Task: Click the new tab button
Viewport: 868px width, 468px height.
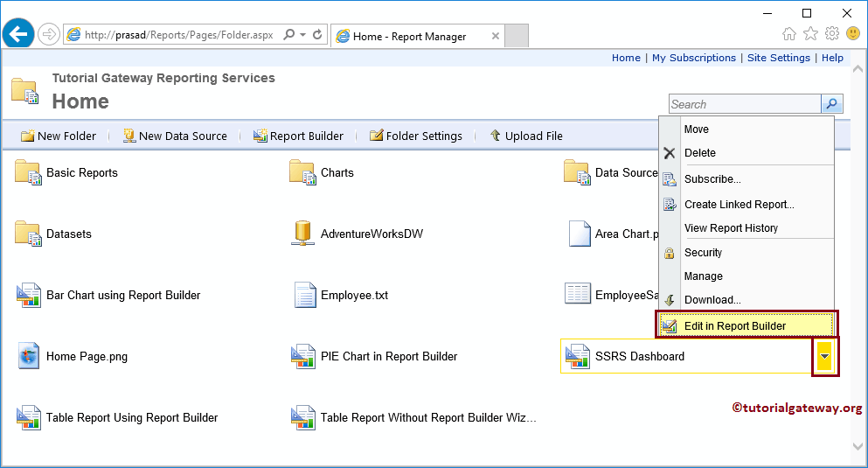Action: click(517, 36)
